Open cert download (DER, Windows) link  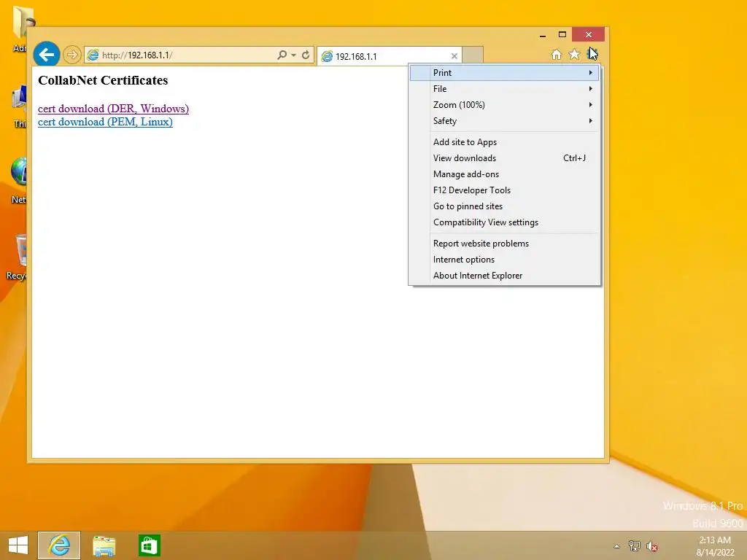point(113,109)
